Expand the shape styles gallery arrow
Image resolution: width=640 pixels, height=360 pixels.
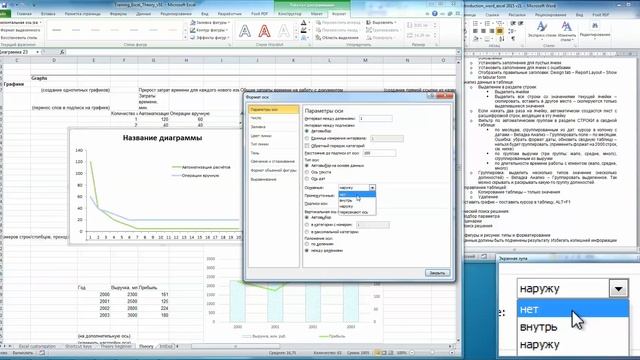coord(185,38)
